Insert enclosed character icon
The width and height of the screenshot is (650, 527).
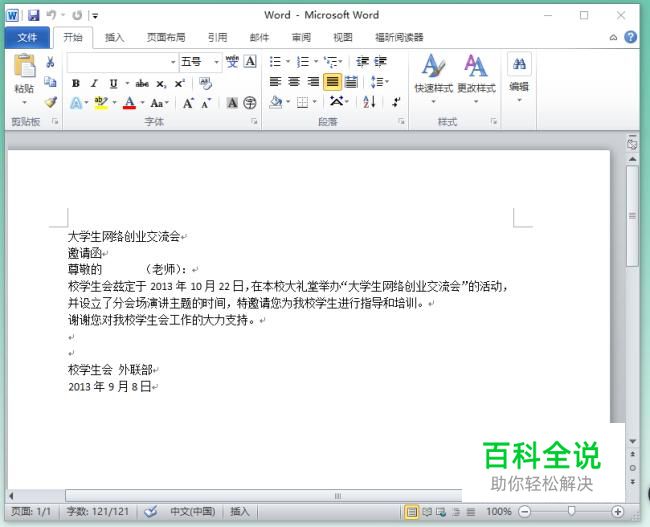(250, 103)
